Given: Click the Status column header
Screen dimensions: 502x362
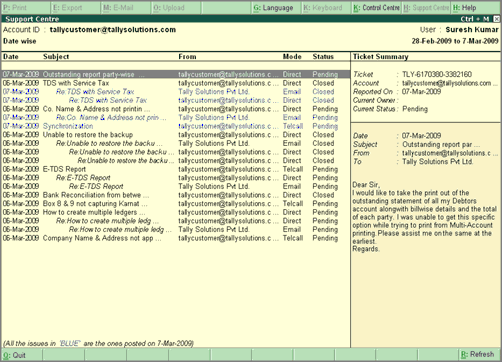Looking at the screenshot, I should (323, 57).
